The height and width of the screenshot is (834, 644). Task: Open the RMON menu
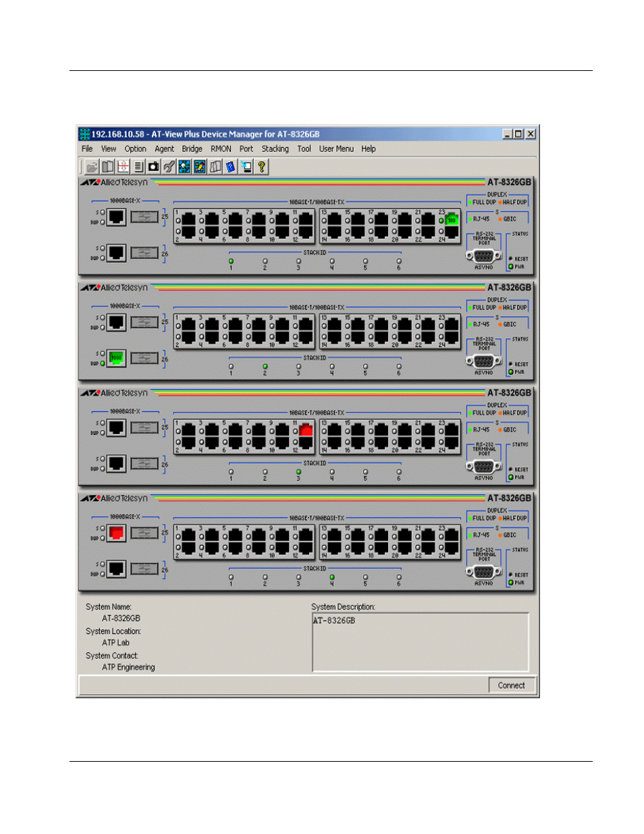221,149
